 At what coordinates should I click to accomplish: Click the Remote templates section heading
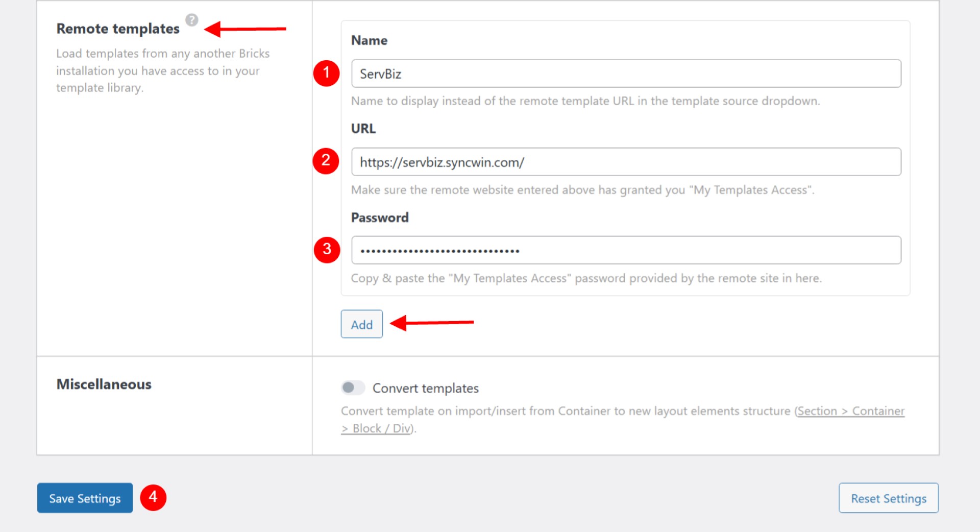(118, 29)
